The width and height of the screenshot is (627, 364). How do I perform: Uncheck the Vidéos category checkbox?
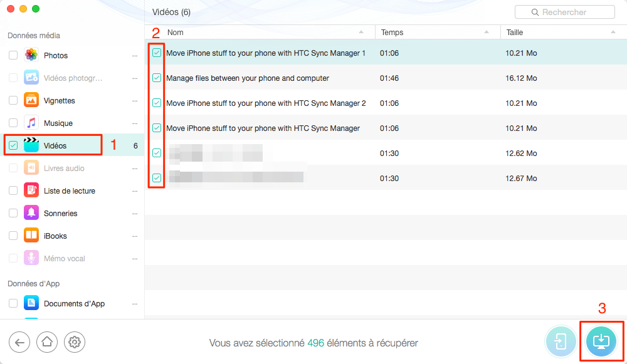13,145
